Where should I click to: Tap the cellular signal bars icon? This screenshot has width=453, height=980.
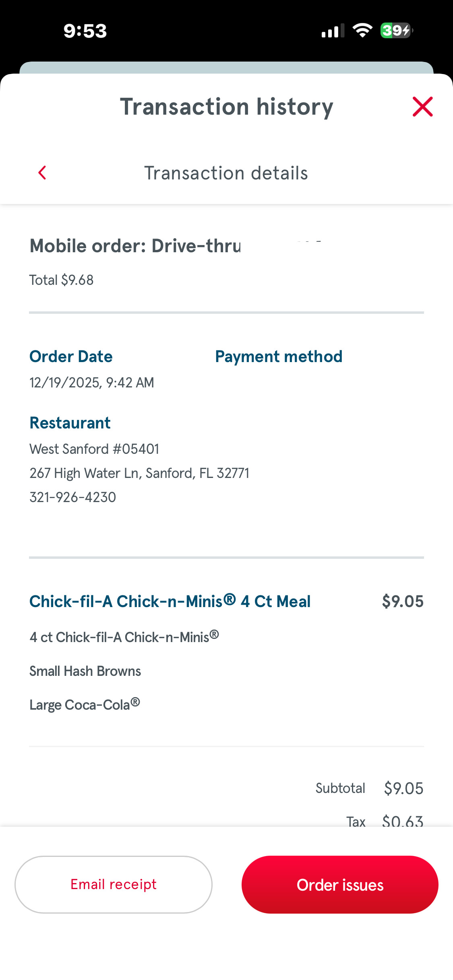tap(333, 31)
